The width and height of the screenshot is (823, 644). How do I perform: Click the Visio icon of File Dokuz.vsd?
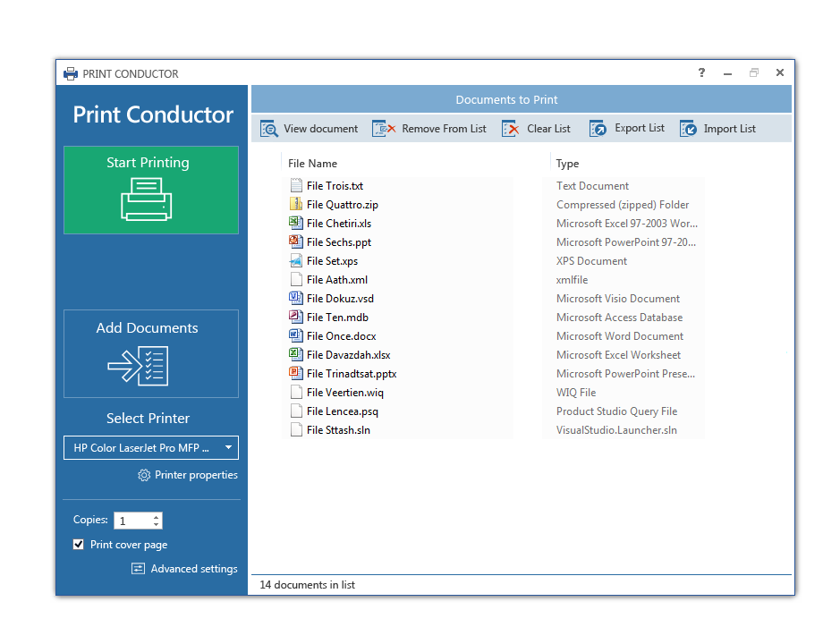295,298
